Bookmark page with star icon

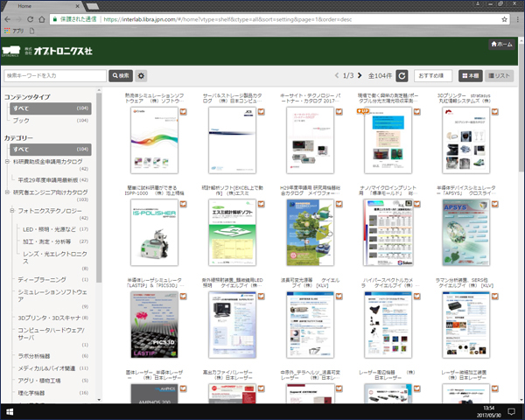pyautogui.click(x=504, y=19)
